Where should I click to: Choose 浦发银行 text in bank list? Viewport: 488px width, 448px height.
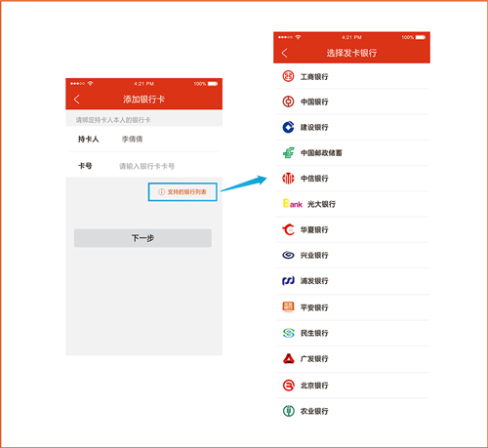(314, 281)
